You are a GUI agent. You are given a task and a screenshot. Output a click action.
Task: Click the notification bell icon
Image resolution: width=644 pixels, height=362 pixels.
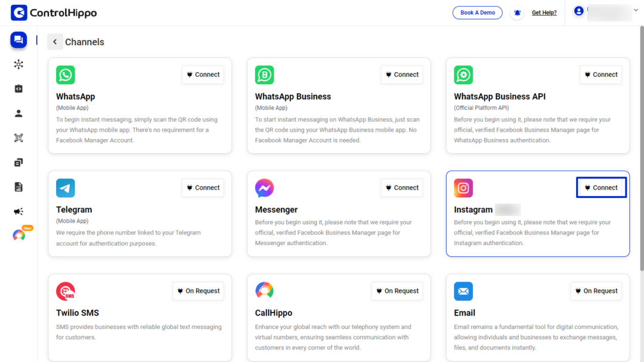point(517,13)
